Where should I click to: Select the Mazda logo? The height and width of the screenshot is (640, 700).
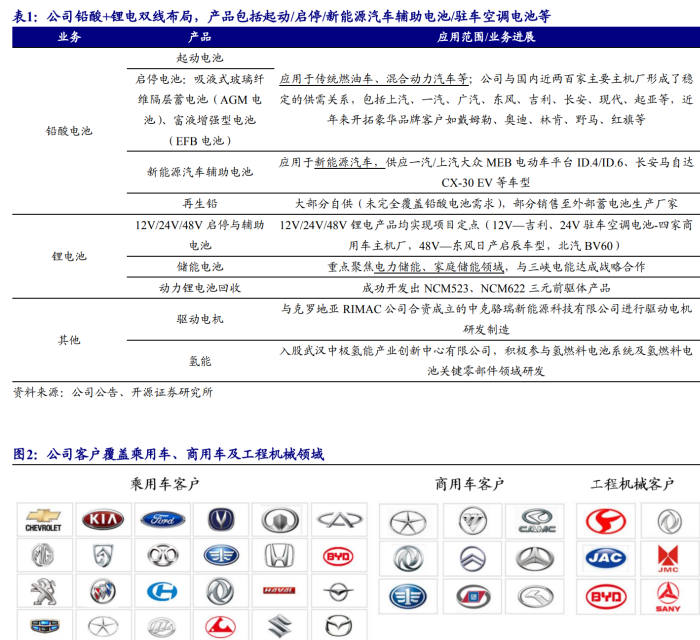point(338,626)
